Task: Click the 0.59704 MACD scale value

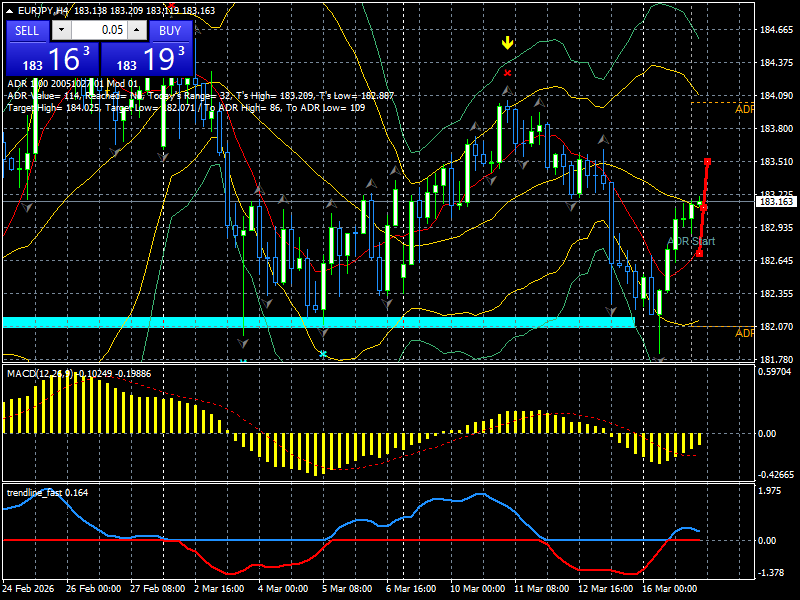Action: 774,372
